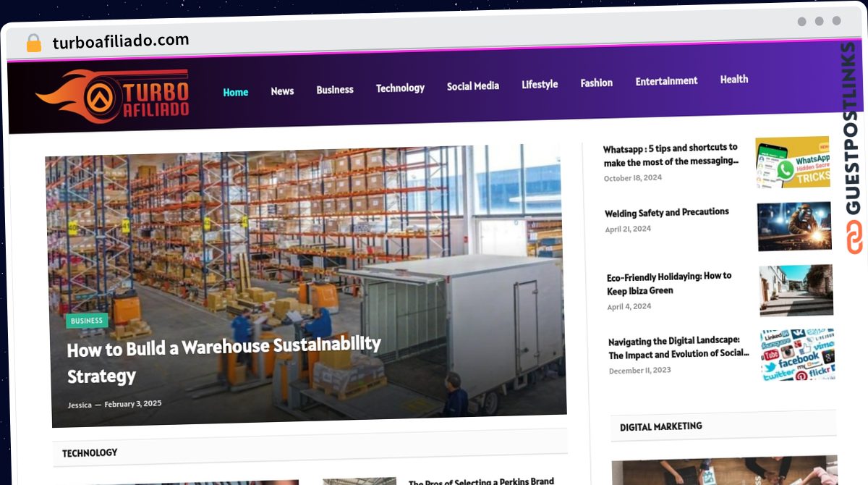The image size is (868, 485).
Task: Click the October 18, 2024 date
Action: coord(633,178)
